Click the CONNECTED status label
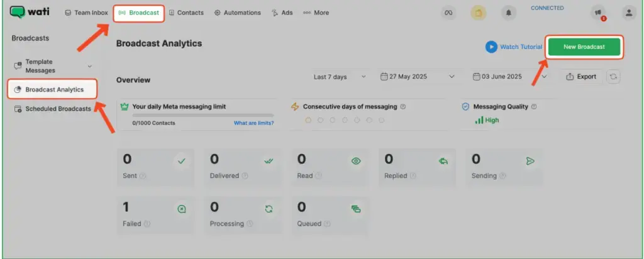Image resolution: width=644 pixels, height=259 pixels. 547,8
